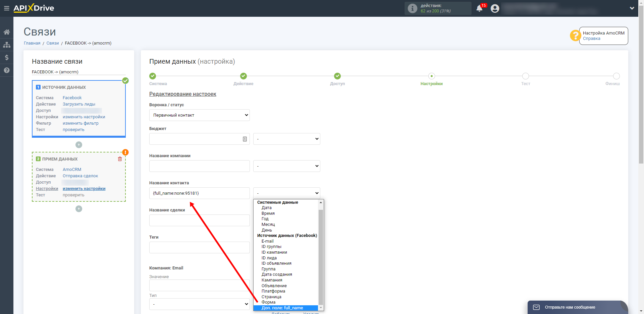Add a block with the bottom plus icon
This screenshot has width=644, height=314.
click(79, 209)
